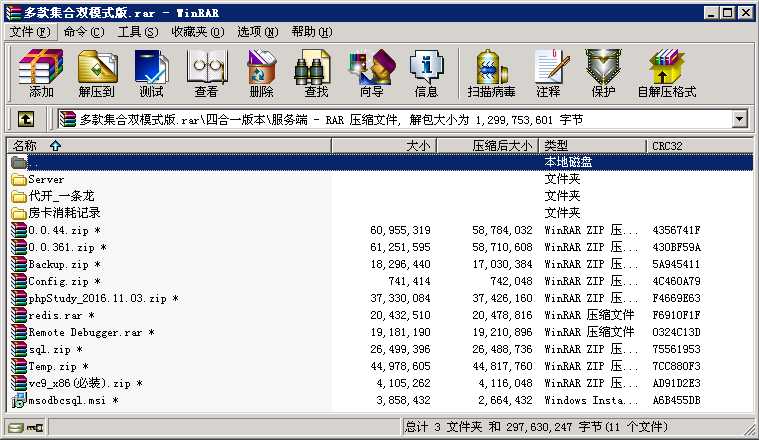This screenshot has height=440, width=759.
Task: Start the virus scan (扫描病毒) tool
Action: pos(491,73)
